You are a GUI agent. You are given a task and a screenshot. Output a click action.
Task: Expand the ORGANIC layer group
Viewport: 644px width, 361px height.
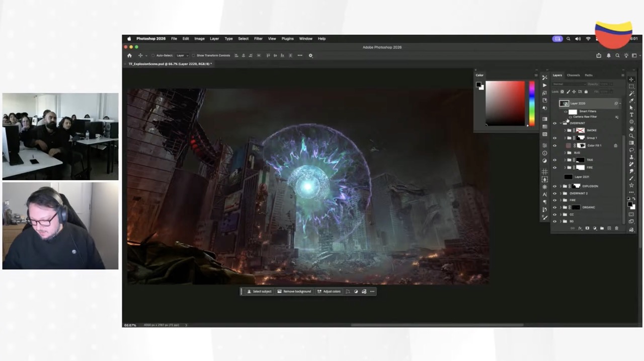pos(560,207)
